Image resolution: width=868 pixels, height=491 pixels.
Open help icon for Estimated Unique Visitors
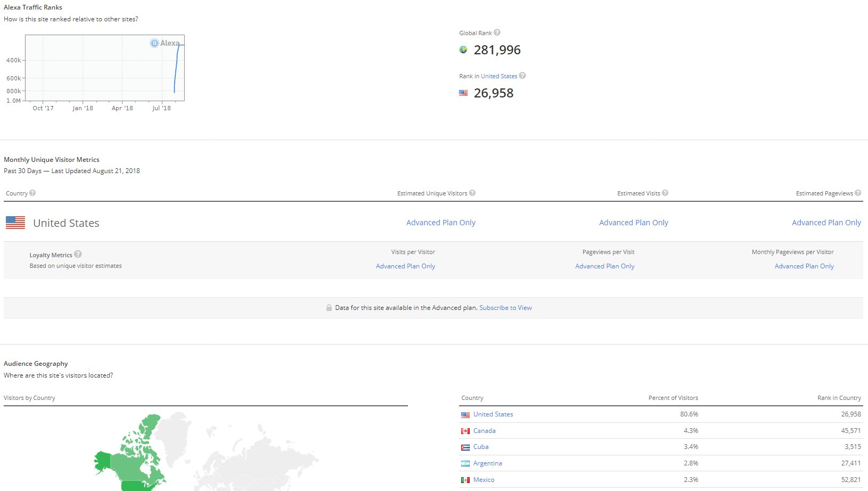point(472,193)
